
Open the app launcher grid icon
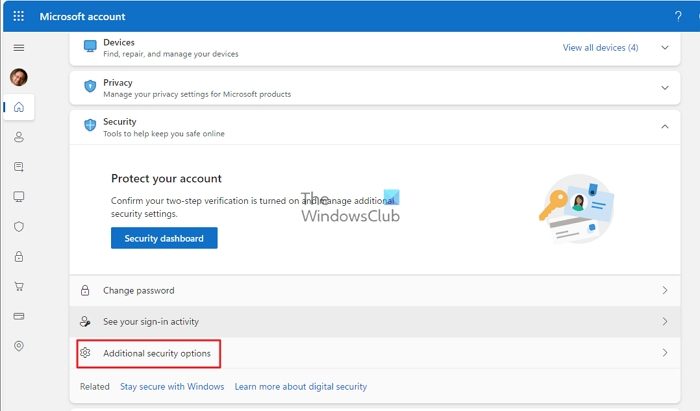tap(19, 17)
